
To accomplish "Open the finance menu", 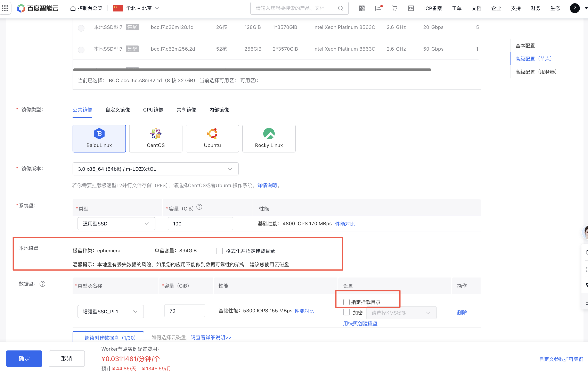I will coord(535,8).
